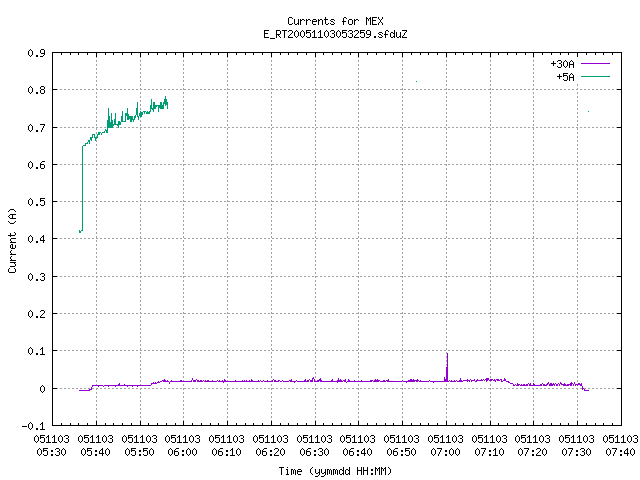Click the x-axis tick label '051103 06:00'
This screenshot has height=480, width=640.
pos(182,445)
